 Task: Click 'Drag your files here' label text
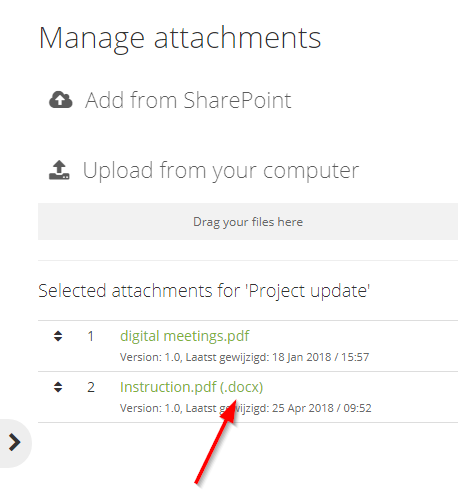248,222
